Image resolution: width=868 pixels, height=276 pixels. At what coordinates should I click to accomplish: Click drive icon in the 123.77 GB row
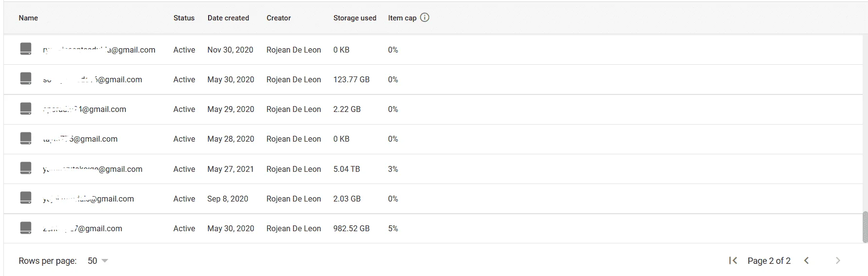click(26, 78)
